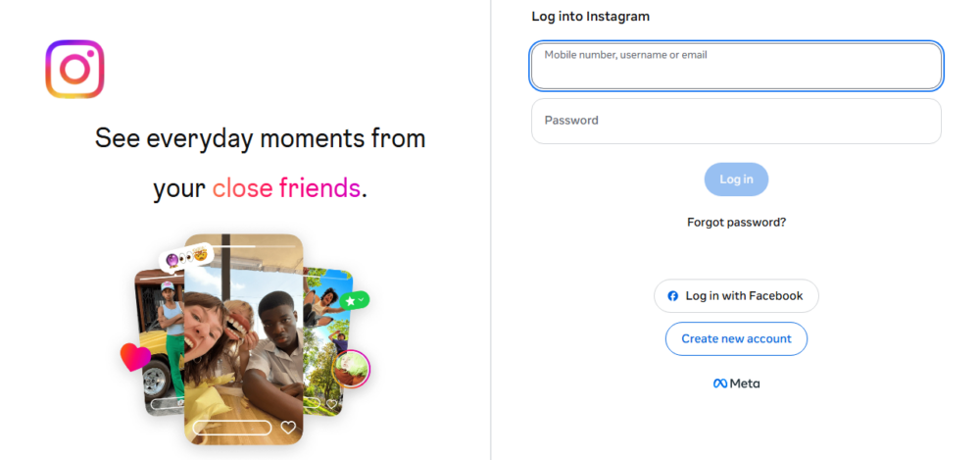The image size is (980, 460).
Task: Click the Facebook icon in login button
Action: (672, 296)
